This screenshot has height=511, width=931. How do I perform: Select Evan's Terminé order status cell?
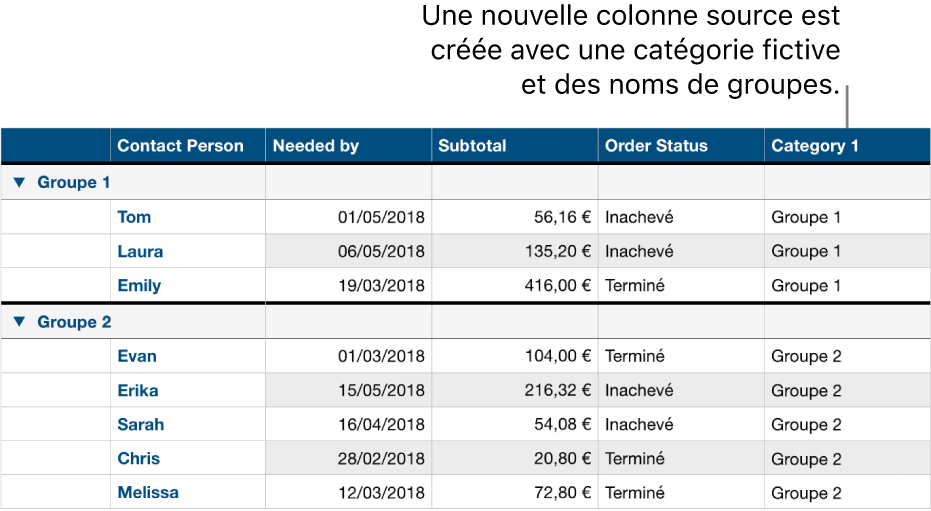tap(635, 356)
